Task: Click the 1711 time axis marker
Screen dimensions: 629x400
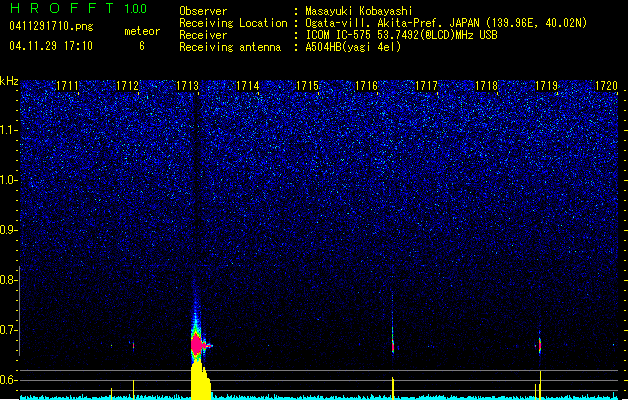Action: 67,86
